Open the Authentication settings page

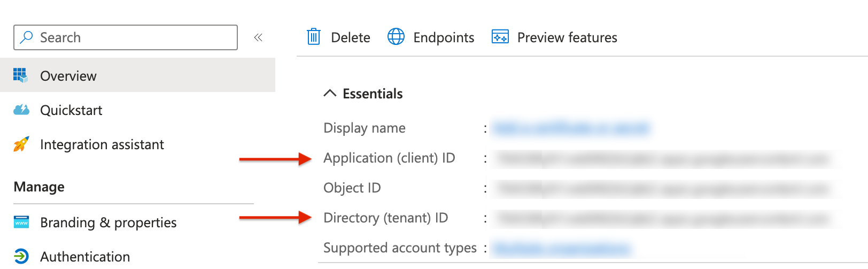point(85,257)
